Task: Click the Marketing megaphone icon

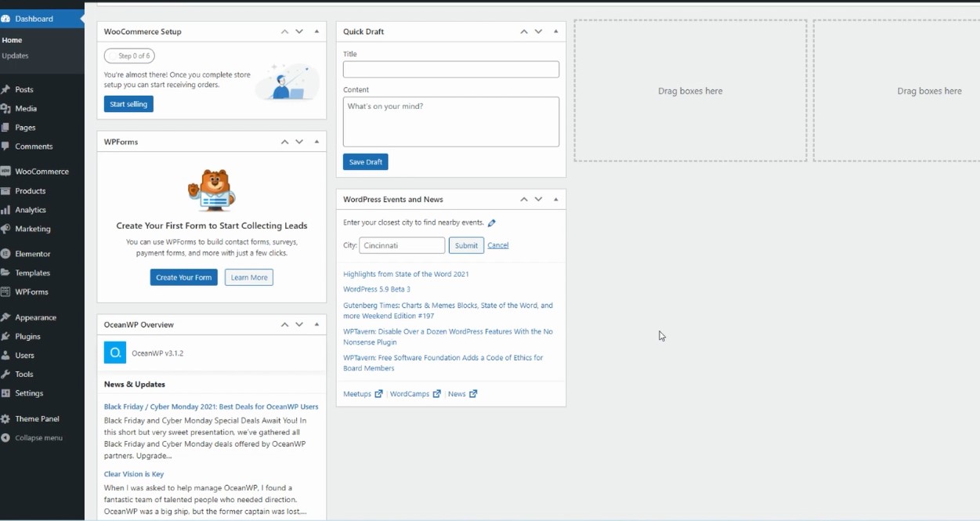Action: click(5, 229)
